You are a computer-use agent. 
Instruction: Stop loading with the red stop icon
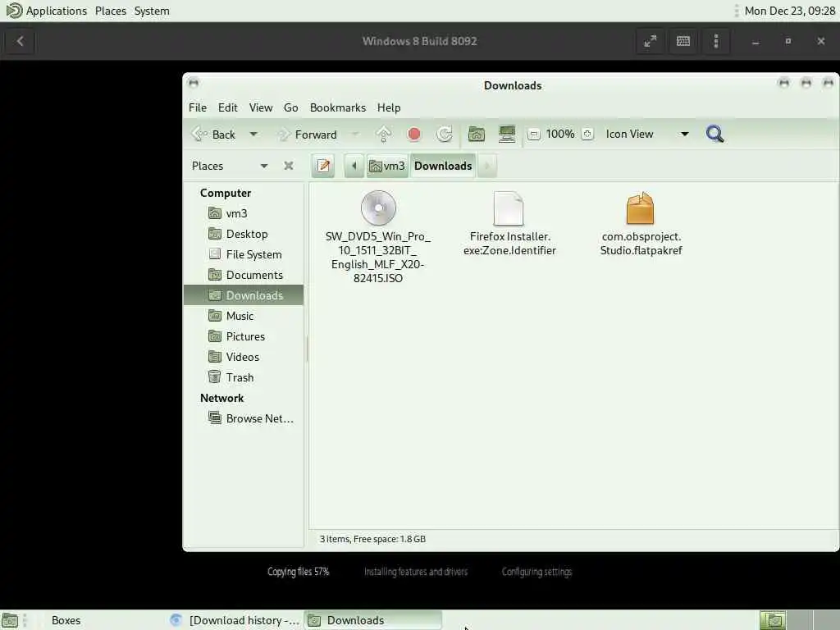click(413, 134)
